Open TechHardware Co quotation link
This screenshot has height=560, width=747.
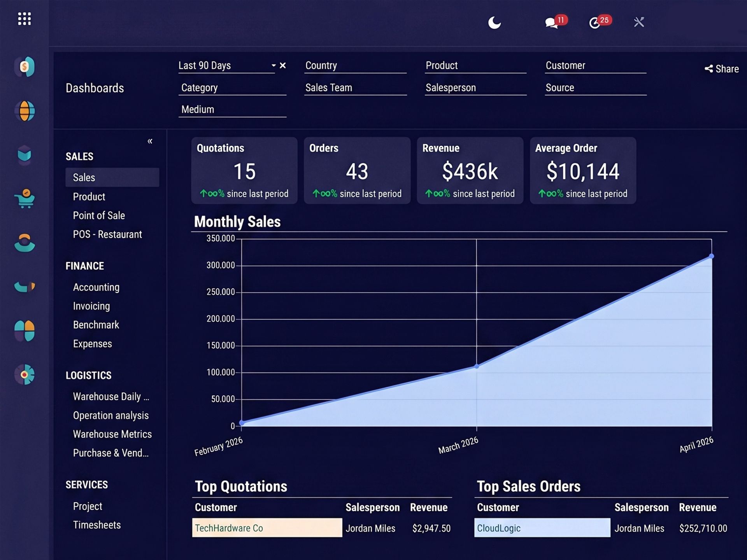229,528
